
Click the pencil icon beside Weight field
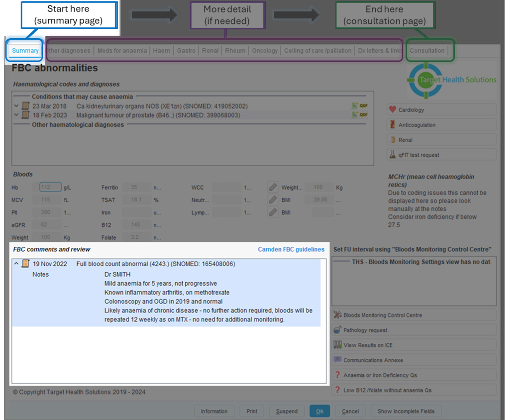(273, 187)
